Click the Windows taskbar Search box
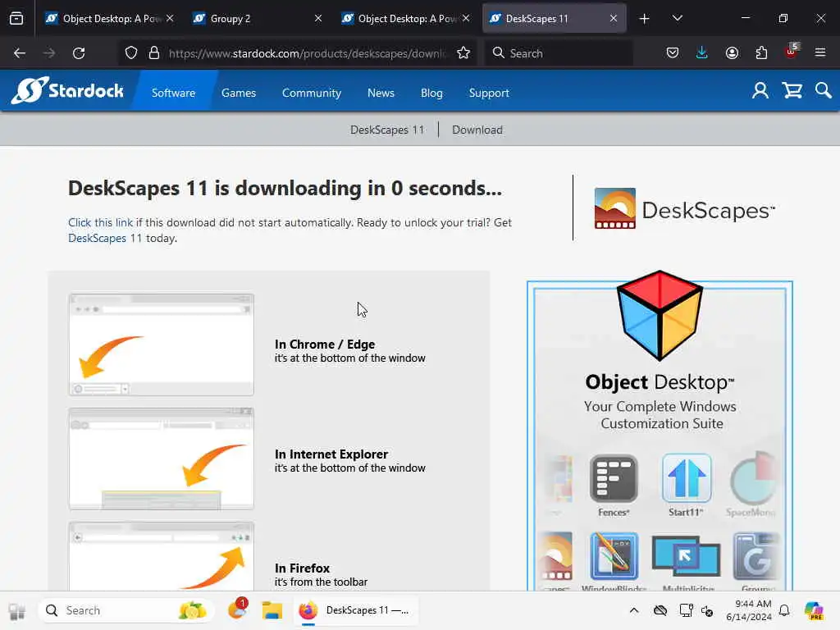840x630 pixels. click(126, 610)
